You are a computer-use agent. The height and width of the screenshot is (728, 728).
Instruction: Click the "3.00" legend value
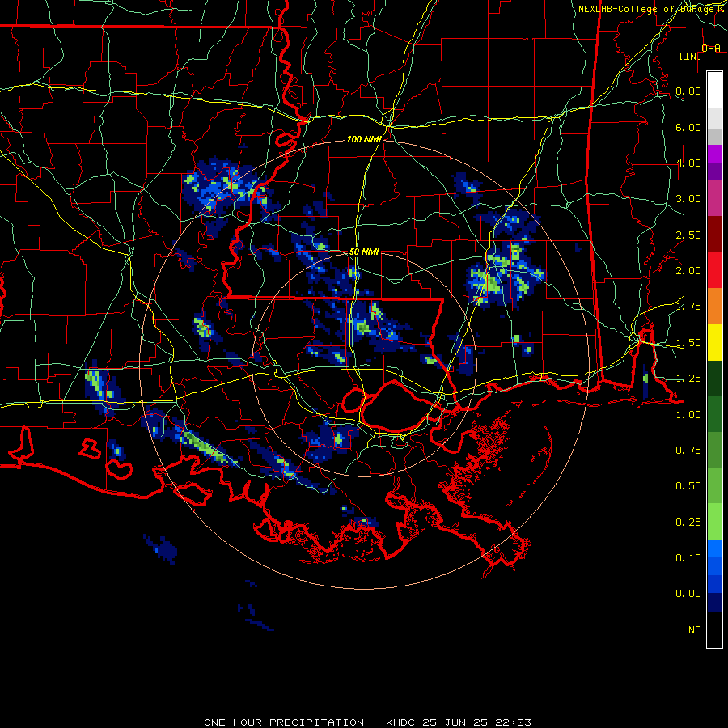(688, 199)
